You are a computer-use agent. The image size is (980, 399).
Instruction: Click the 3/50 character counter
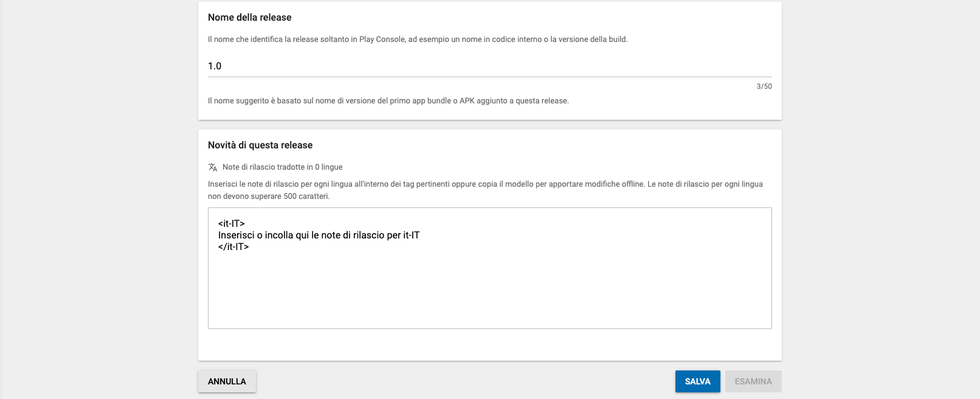[x=764, y=86]
